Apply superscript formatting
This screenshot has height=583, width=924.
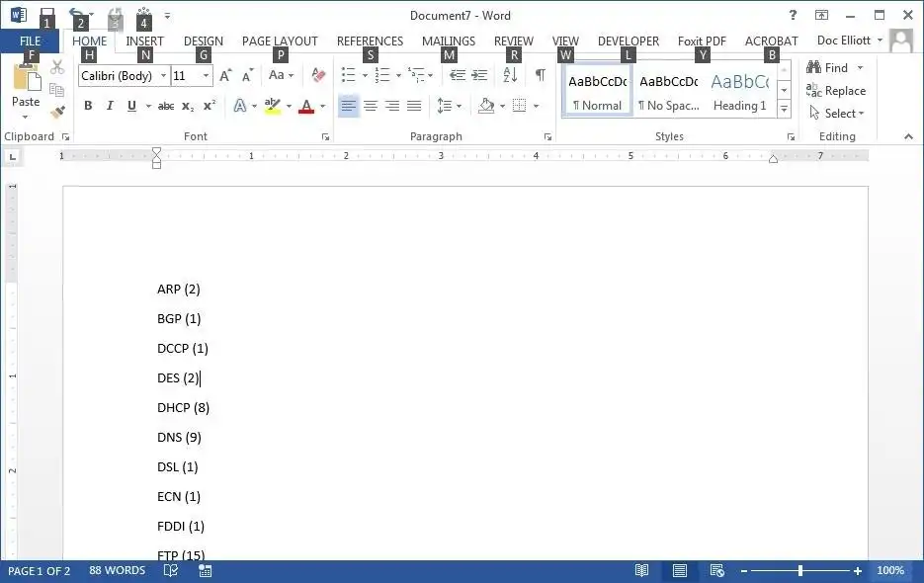pos(209,106)
